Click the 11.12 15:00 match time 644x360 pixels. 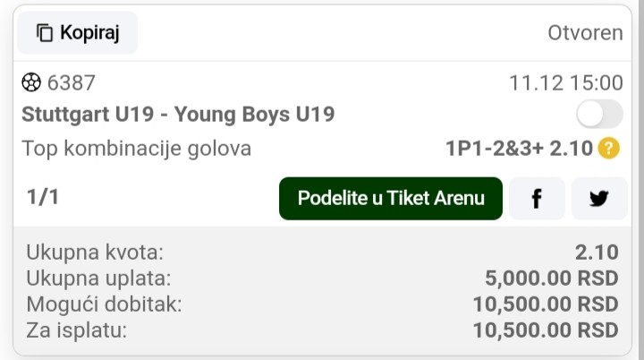coord(566,82)
